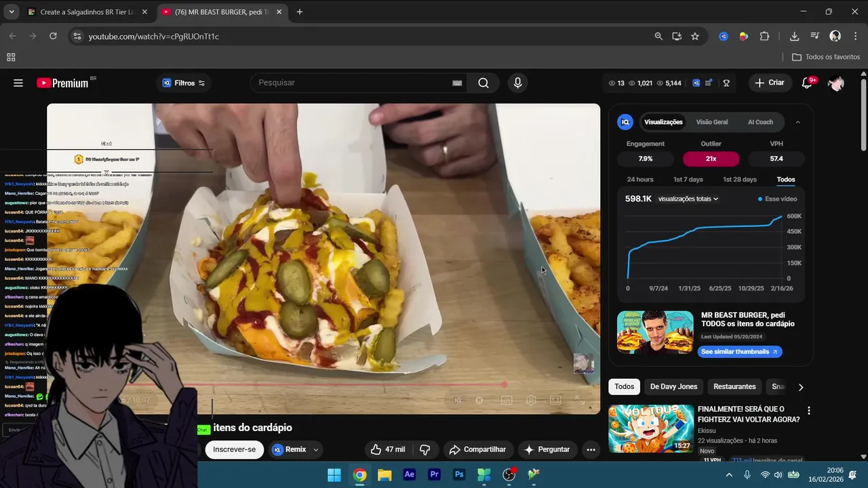Start voice search with the microphone
The image size is (868, 488).
coord(518,83)
